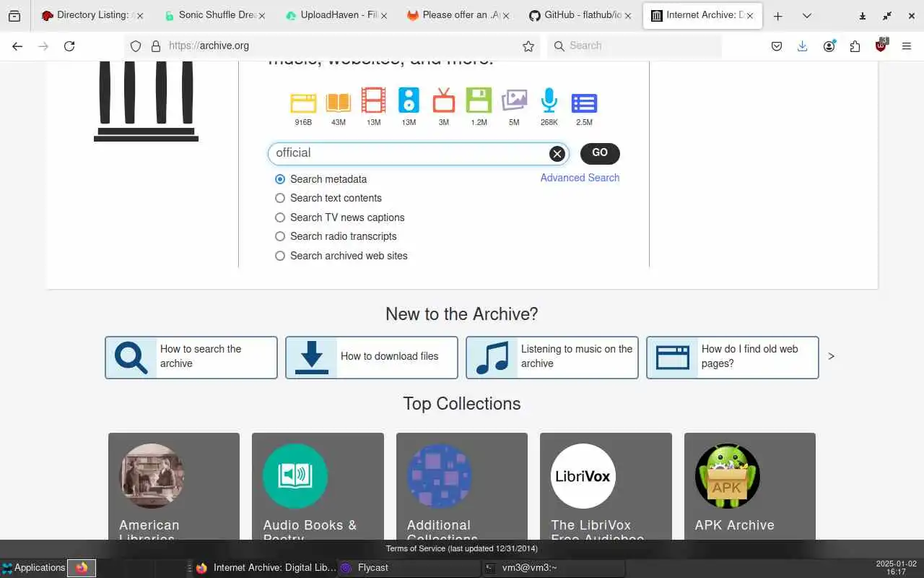Open 'How to download files' card
This screenshot has width=924, height=578.
pyautogui.click(x=372, y=357)
